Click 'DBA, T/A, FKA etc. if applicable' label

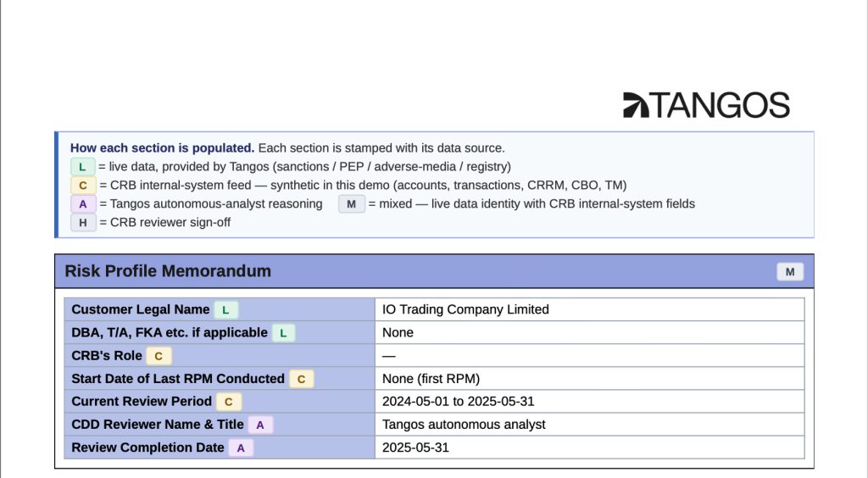click(170, 332)
